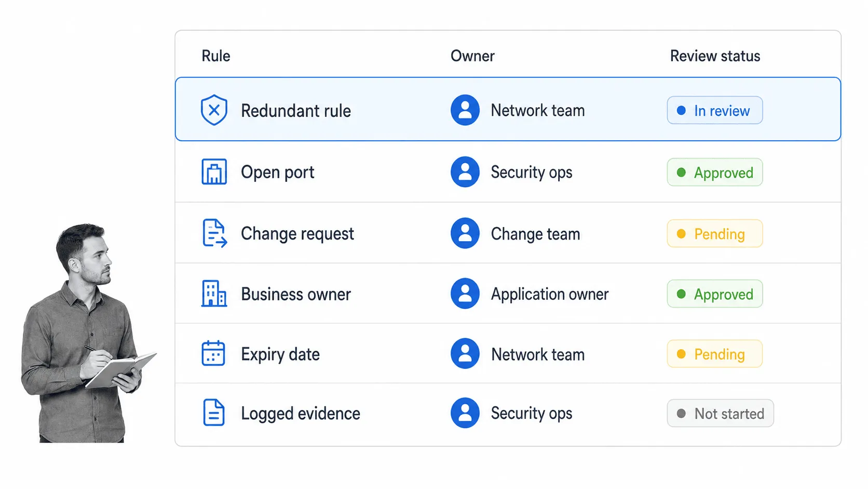Click the Change request document-arrow icon
Screen dimensions: 868x489
coord(214,233)
